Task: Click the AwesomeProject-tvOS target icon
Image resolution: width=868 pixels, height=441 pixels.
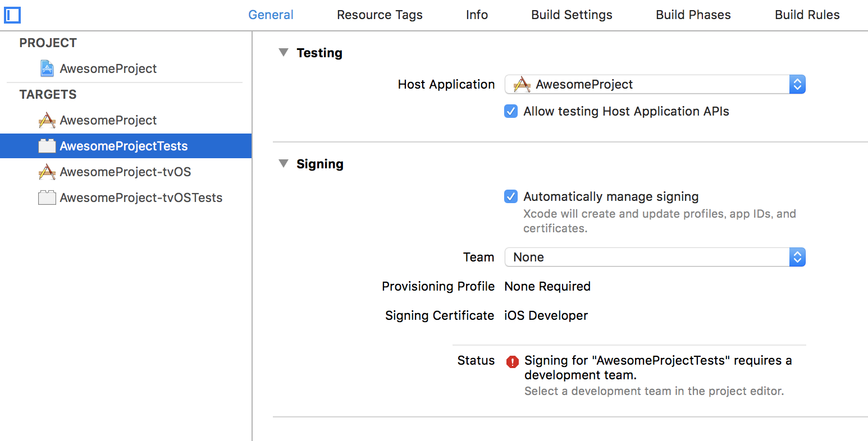Action: point(46,172)
